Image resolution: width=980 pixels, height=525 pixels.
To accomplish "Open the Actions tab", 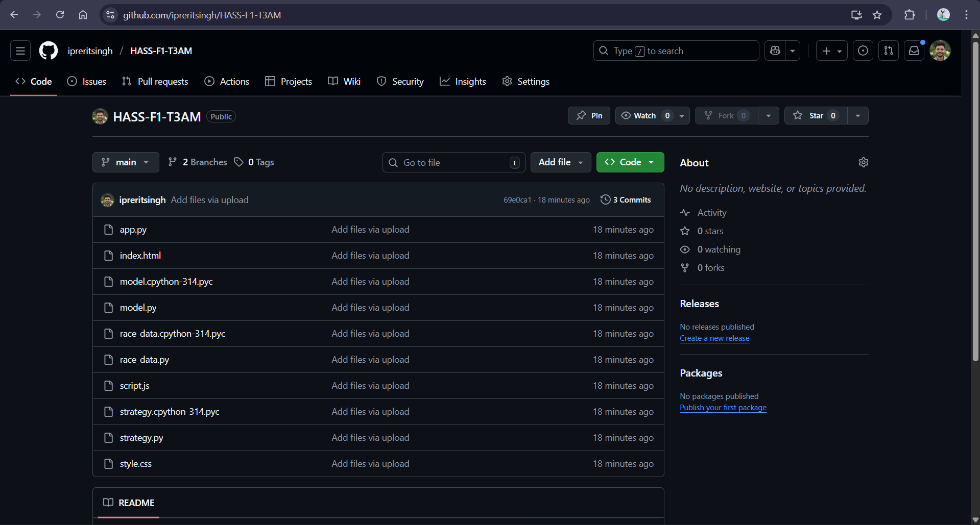I will [227, 82].
